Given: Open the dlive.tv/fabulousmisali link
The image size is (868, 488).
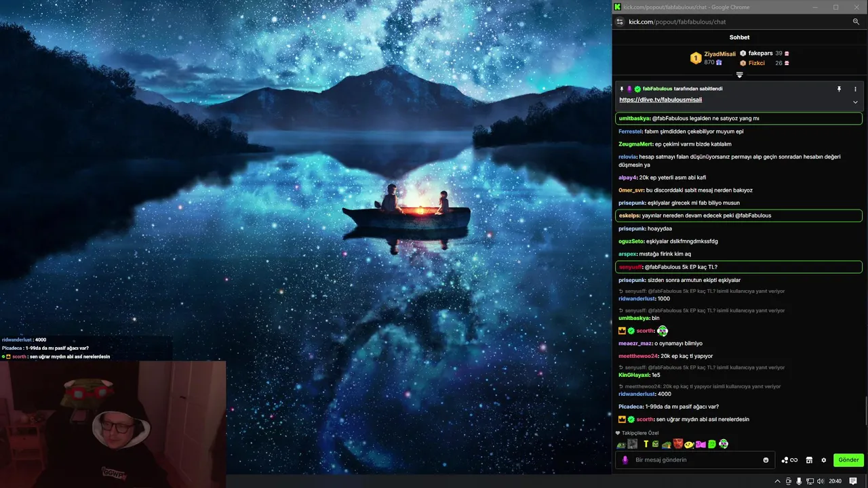Looking at the screenshot, I should coord(660,100).
